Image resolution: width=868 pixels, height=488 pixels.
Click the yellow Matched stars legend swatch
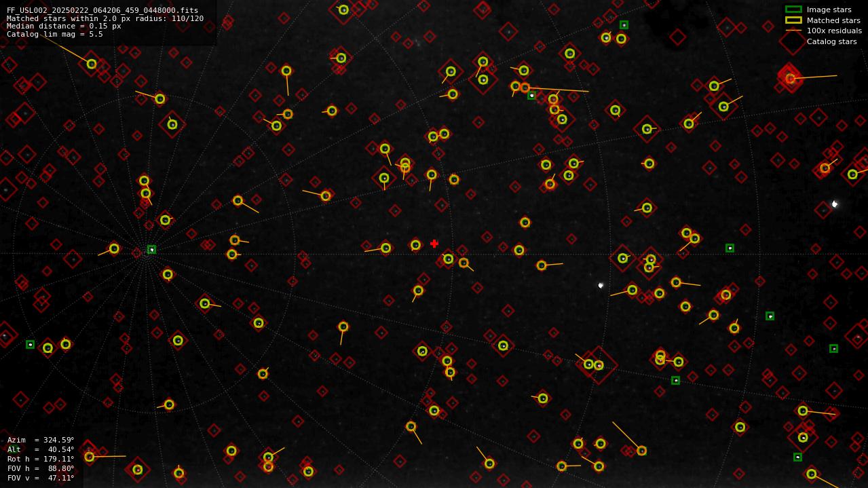pyautogui.click(x=793, y=20)
